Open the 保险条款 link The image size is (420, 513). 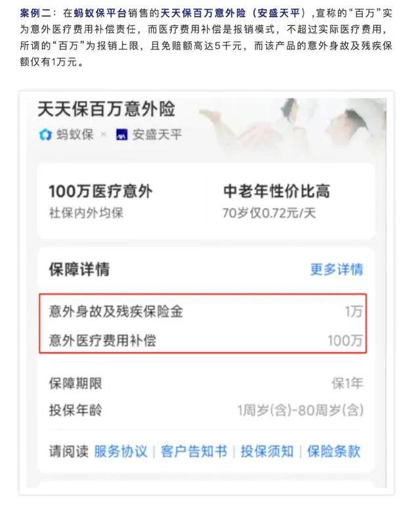[x=334, y=451]
